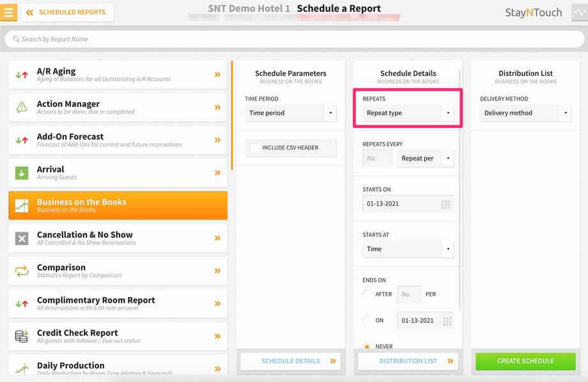Click the Credit Check coins icon
This screenshot has width=588, height=382.
click(x=22, y=336)
